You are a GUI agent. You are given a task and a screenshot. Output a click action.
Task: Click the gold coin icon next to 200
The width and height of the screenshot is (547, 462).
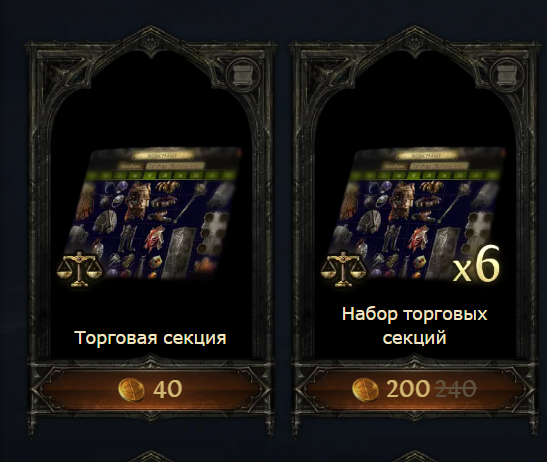point(365,389)
